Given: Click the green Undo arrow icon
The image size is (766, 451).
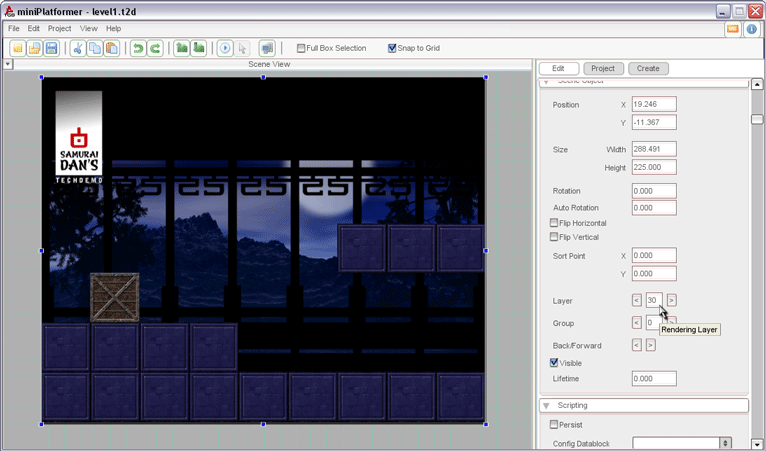Looking at the screenshot, I should click(138, 48).
